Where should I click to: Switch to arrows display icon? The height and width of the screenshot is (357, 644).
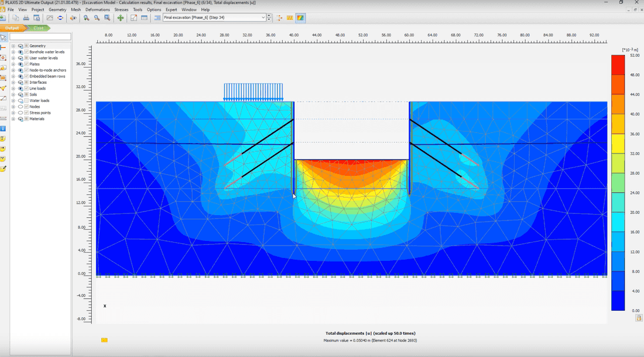pyautogui.click(x=279, y=18)
